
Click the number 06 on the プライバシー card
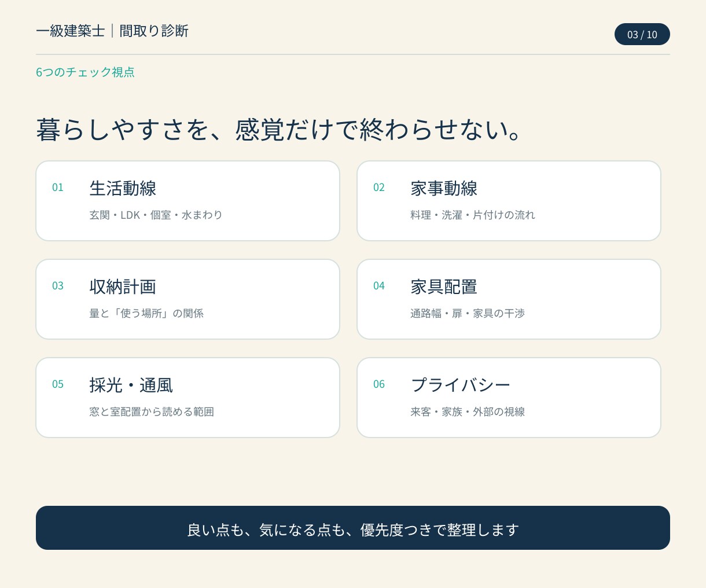379,384
